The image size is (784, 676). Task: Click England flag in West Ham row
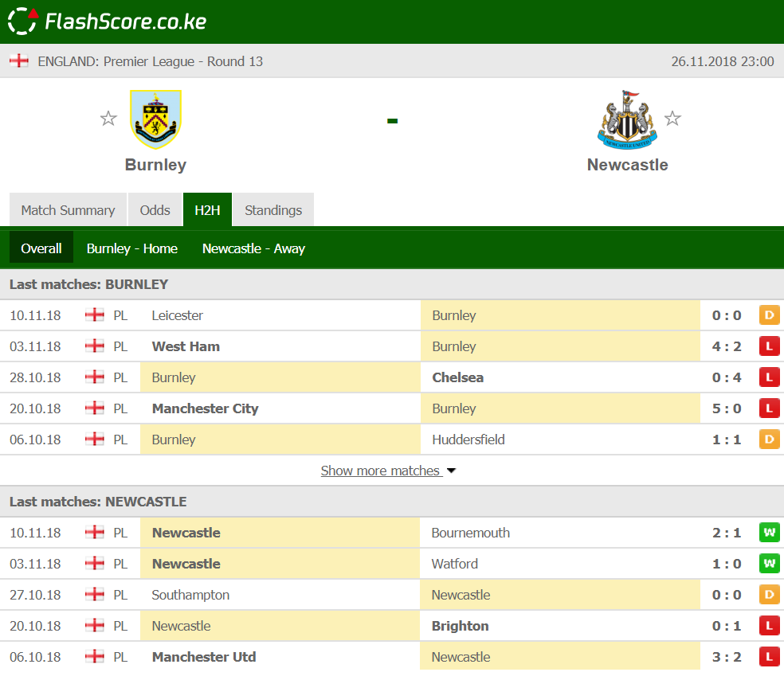click(95, 346)
